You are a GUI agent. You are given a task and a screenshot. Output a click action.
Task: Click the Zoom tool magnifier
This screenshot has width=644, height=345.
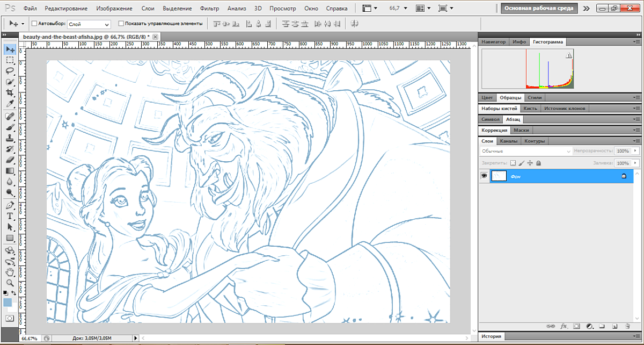[10, 283]
